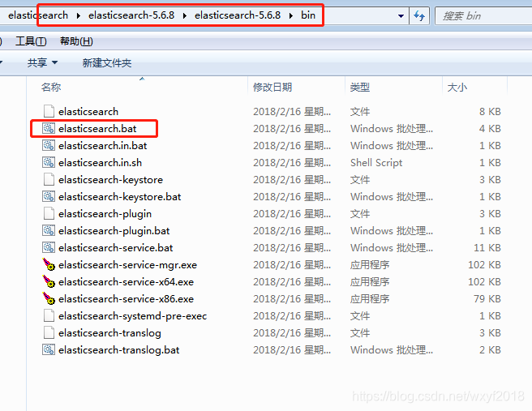Select the file named elasticsearch without extension
532x411 pixels.
(88, 112)
